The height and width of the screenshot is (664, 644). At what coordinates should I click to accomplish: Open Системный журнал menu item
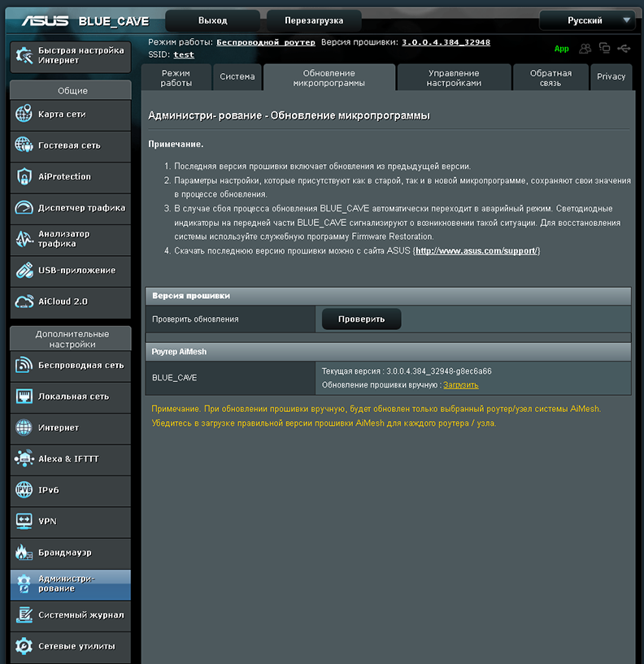coord(70,615)
